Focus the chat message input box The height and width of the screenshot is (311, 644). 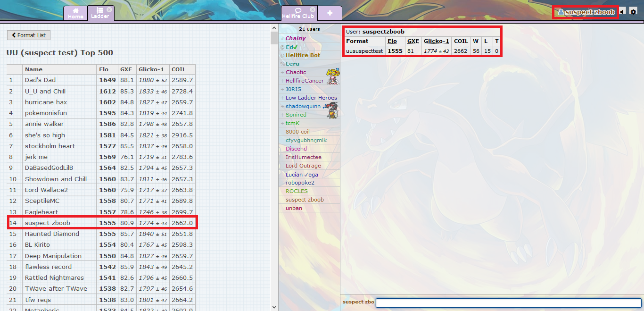(x=508, y=303)
